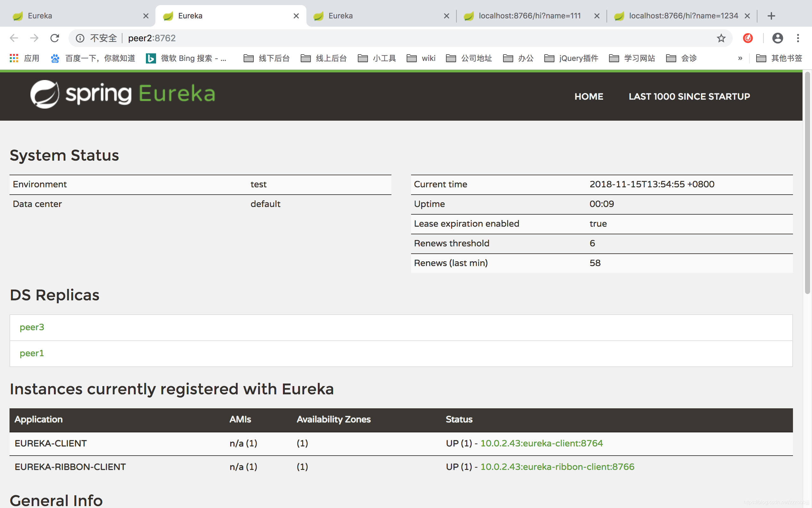The image size is (812, 508).
Task: Click the browser back arrow
Action: click(14, 38)
